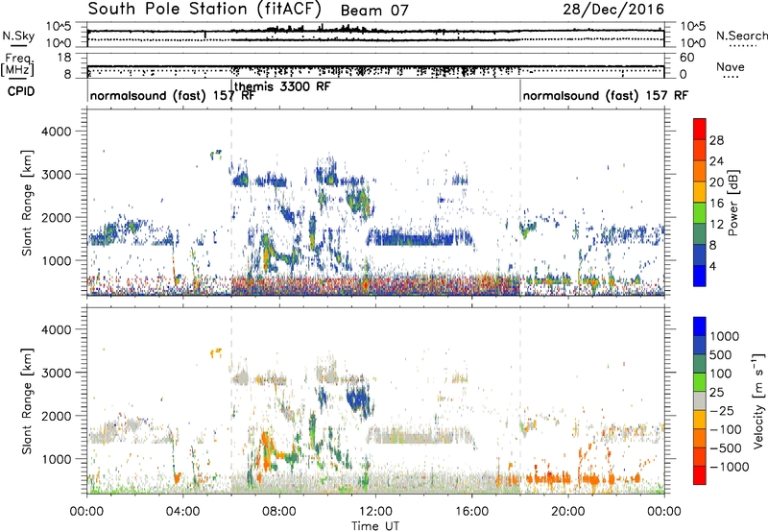This screenshot has height=532, width=768.
Task: Pick the light green 12–16 dB Power segment
Action: tap(700, 213)
